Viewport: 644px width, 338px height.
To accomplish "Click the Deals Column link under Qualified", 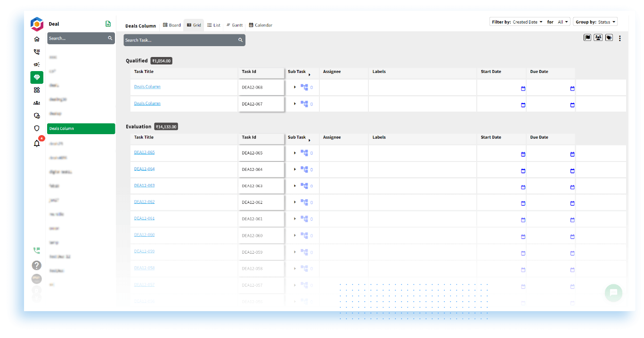I will click(147, 87).
